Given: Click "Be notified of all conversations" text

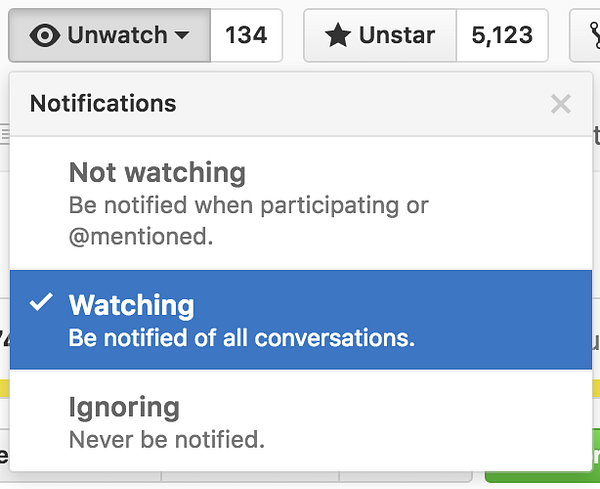Looking at the screenshot, I should [241, 338].
